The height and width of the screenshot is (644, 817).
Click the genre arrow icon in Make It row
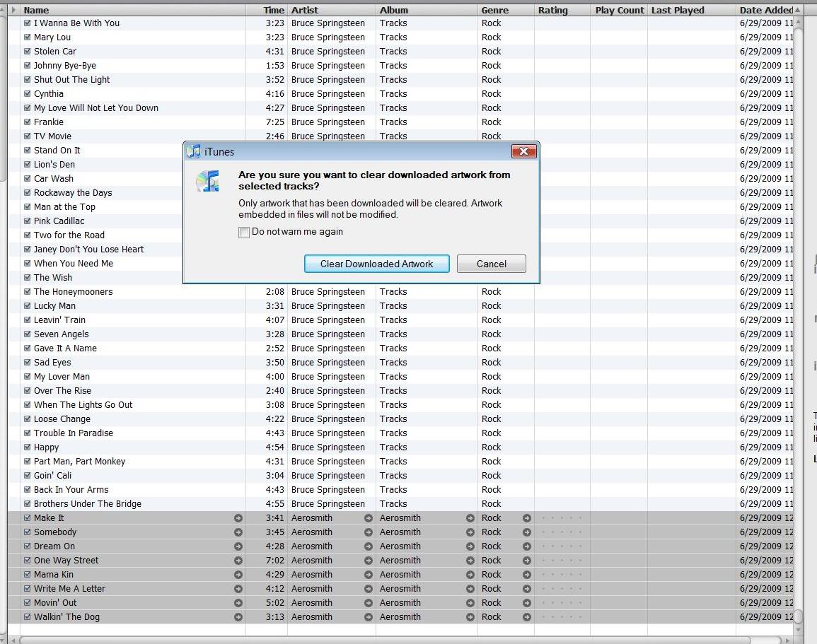point(527,518)
